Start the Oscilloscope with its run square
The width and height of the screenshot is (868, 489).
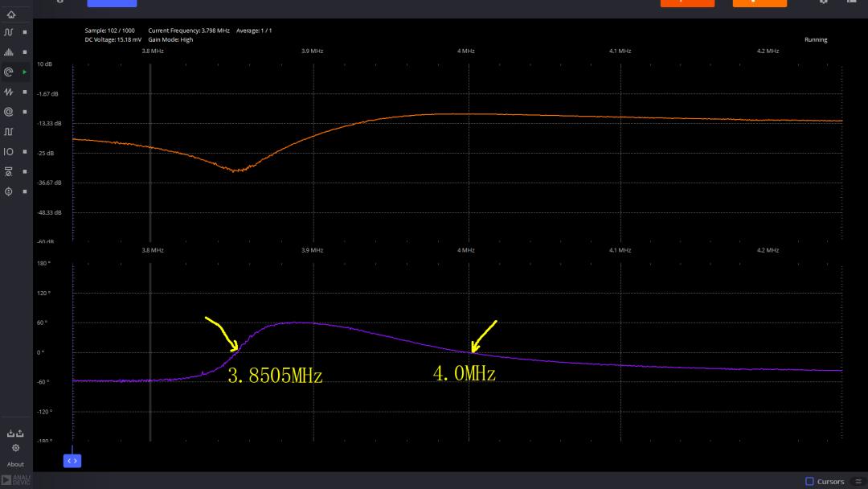click(x=25, y=32)
